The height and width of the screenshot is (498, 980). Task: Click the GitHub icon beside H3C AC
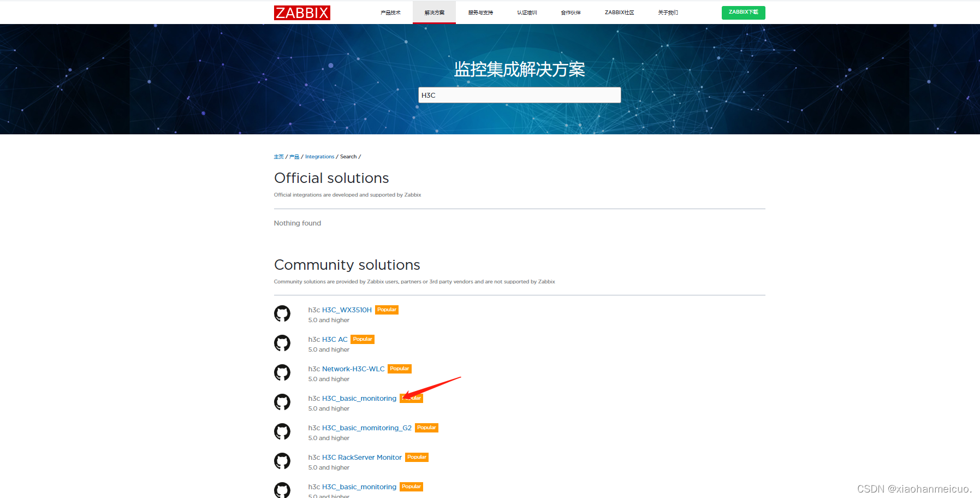click(x=282, y=343)
